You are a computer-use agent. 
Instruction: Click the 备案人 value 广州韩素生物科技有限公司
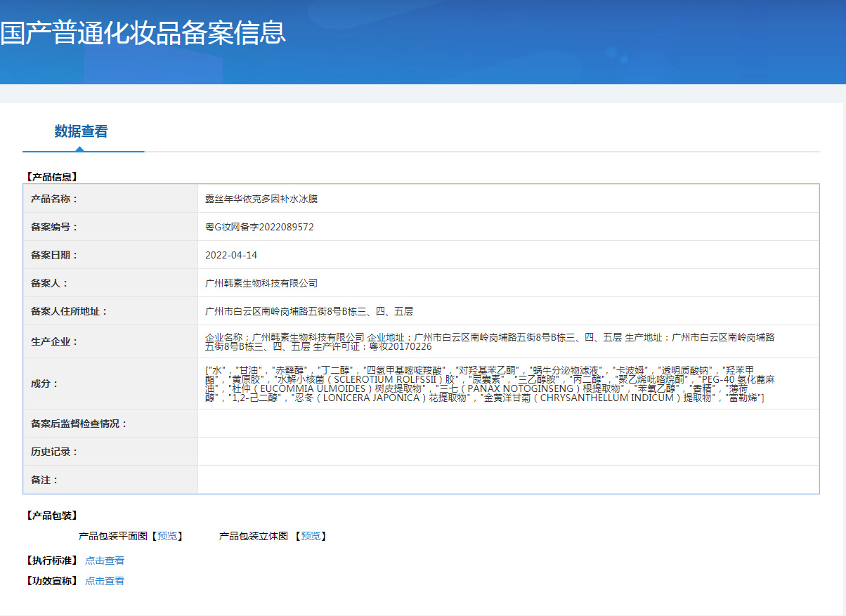261,283
